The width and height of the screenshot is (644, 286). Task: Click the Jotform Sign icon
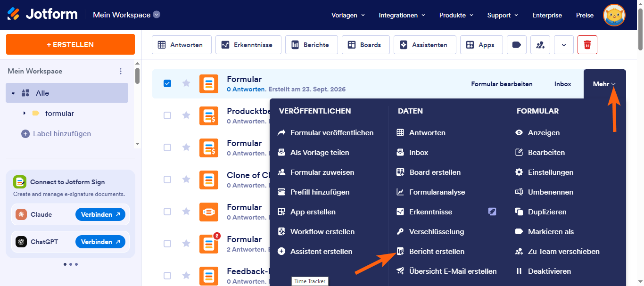pyautogui.click(x=19, y=181)
